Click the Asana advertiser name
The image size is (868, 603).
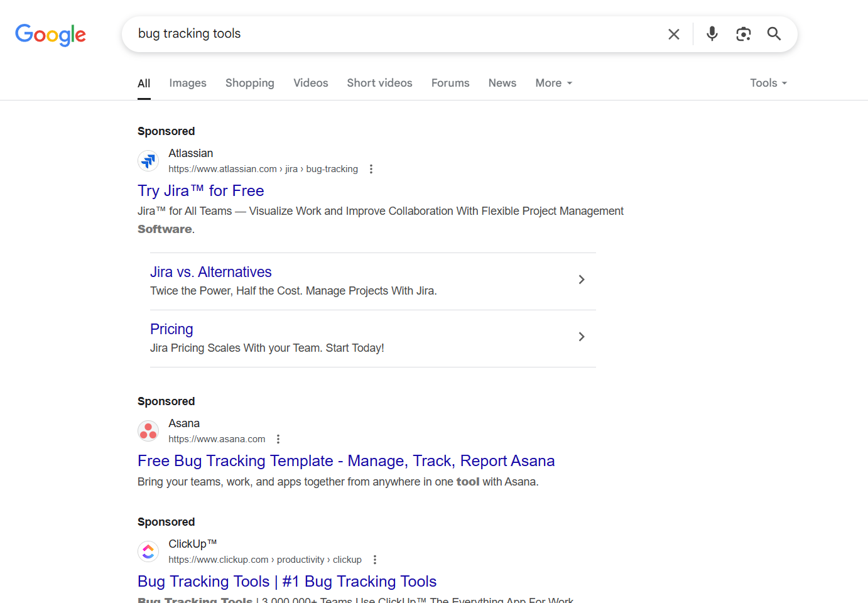184,423
